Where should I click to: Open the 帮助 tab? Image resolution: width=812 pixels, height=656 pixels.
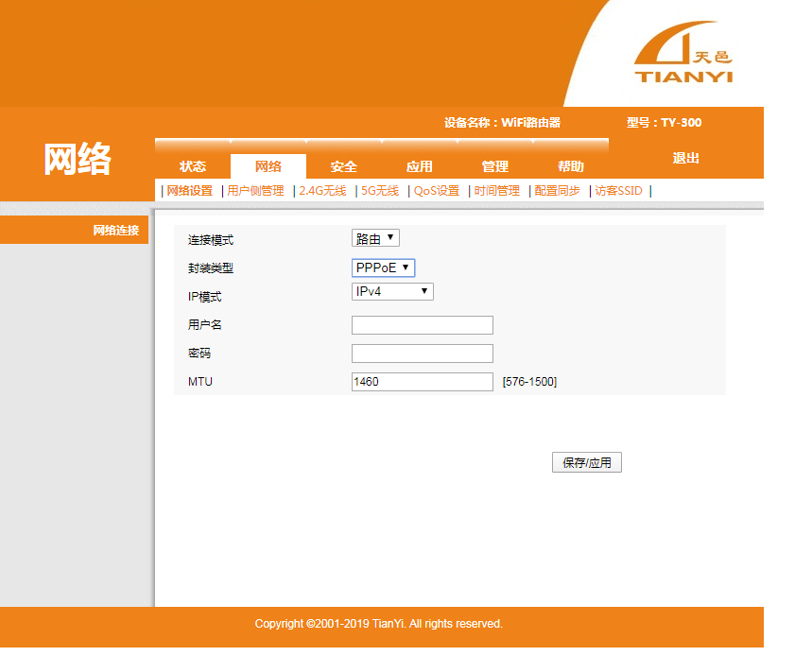[571, 166]
